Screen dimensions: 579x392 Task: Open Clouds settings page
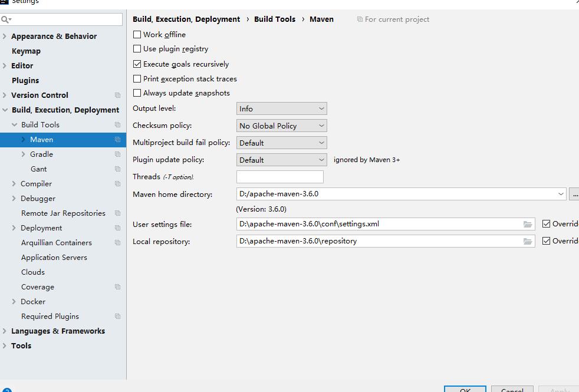tap(33, 272)
